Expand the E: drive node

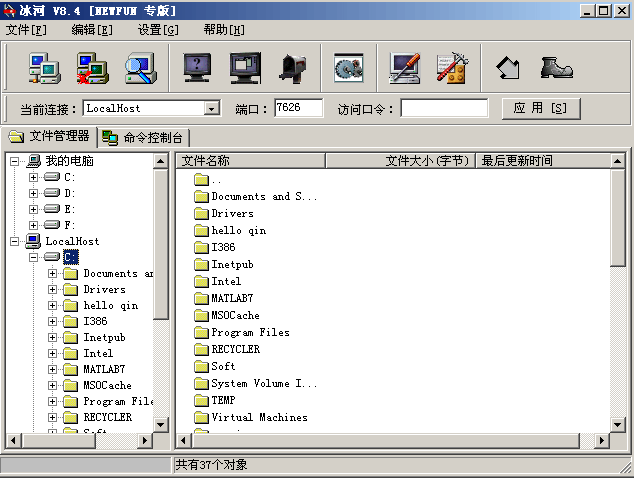click(x=34, y=209)
